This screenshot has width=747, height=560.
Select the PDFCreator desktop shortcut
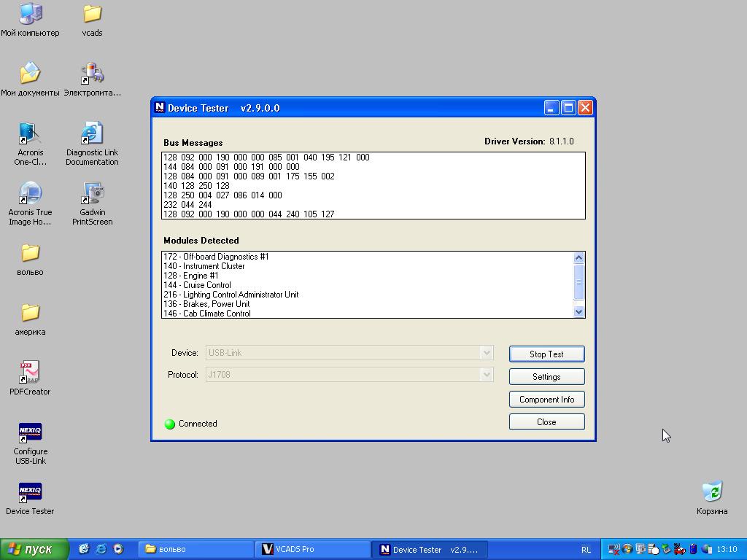pos(30,378)
